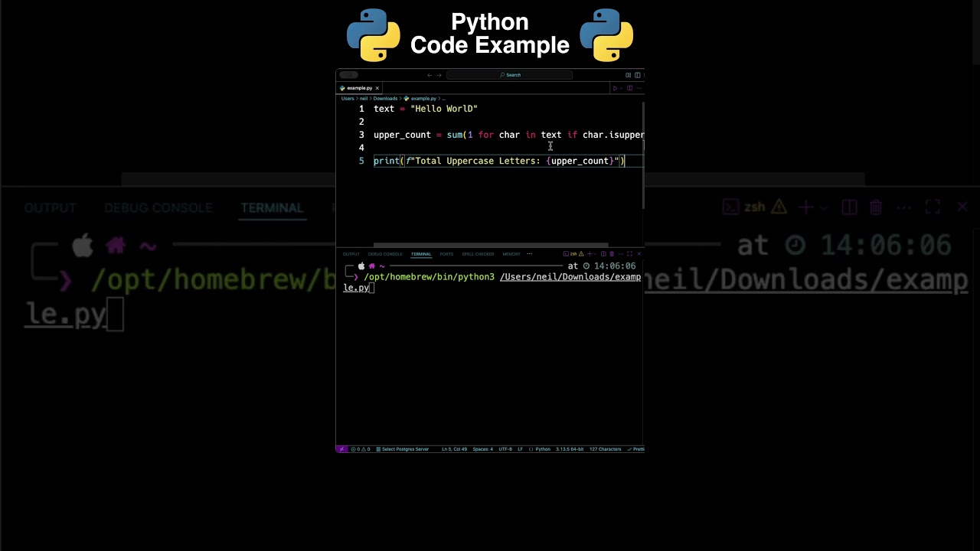Click the Prettier status bar item
Viewport: 980px width, 551px height.
[635, 449]
